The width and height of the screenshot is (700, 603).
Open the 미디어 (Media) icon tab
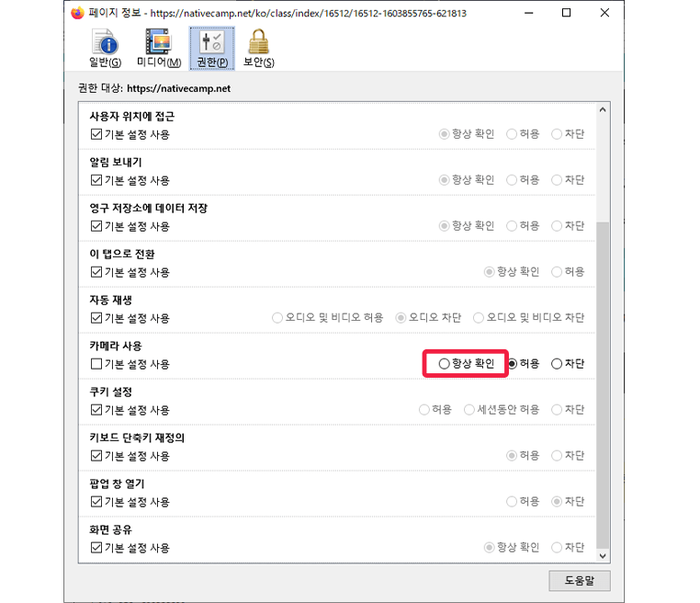(158, 48)
